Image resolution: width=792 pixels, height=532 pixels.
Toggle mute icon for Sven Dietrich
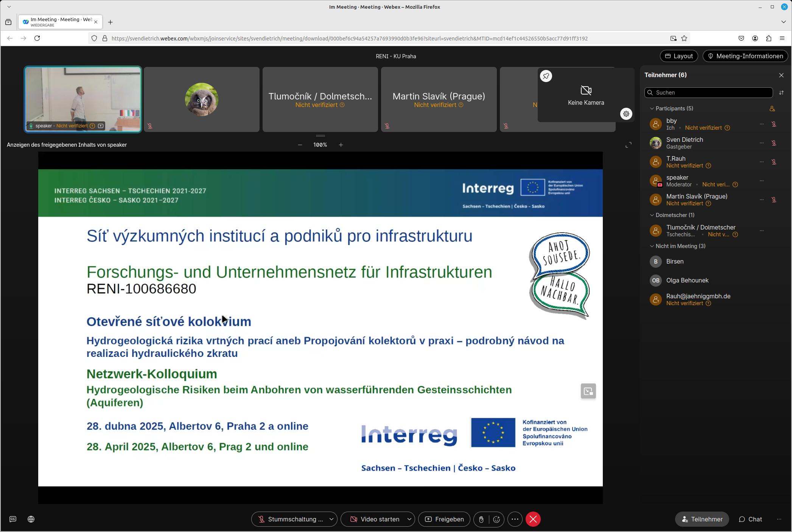(774, 143)
